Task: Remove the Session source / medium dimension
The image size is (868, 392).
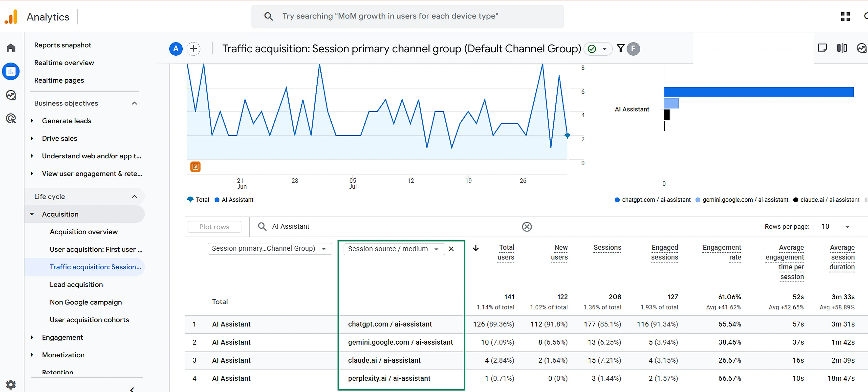Action: coord(451,249)
